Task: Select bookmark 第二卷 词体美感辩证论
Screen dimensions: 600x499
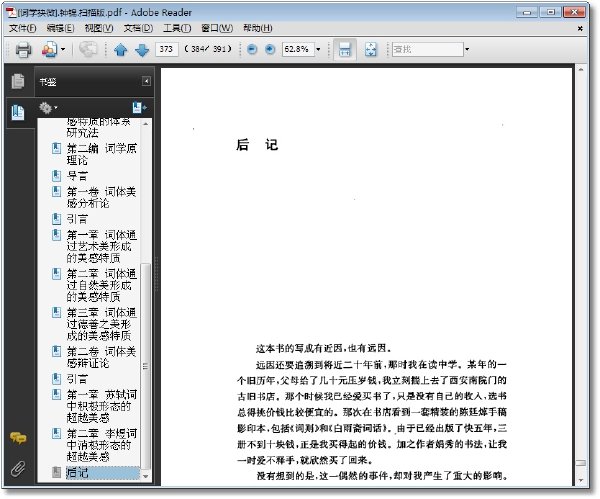Action: coord(101,357)
